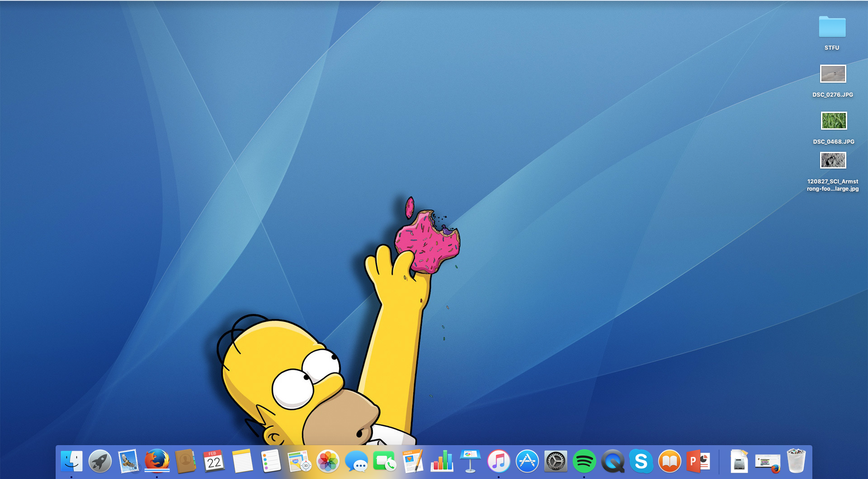Open the Reminders app
This screenshot has height=479, width=868.
point(271,461)
